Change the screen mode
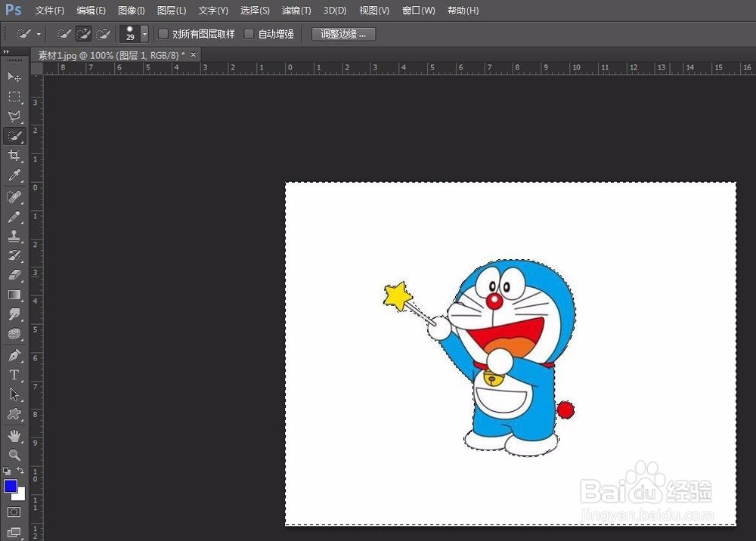The width and height of the screenshot is (756, 541). 14,533
